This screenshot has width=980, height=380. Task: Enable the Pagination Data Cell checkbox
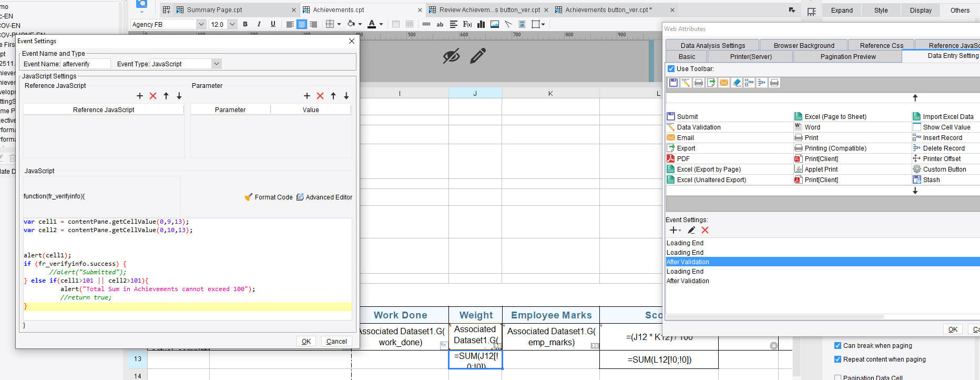tap(838, 377)
